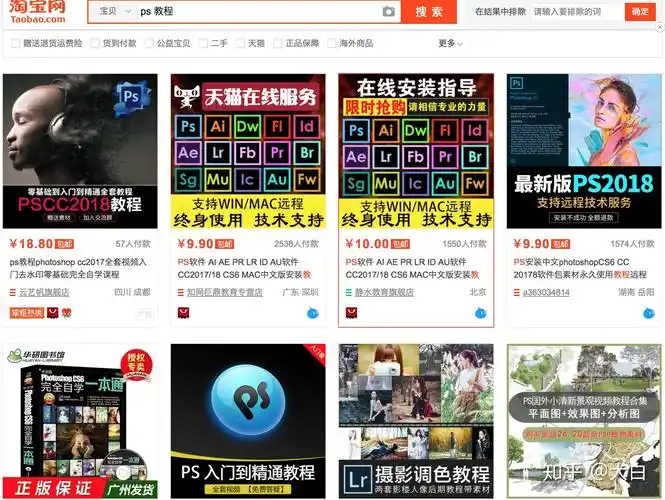The height and width of the screenshot is (500, 665).
Task: Check the 正品保障 checkbox
Action: point(277,43)
